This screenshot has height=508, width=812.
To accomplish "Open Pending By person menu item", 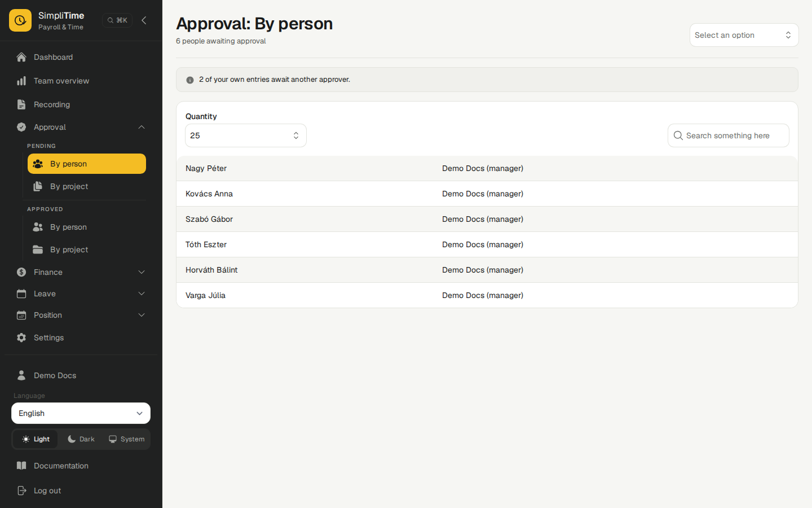I will pos(87,164).
